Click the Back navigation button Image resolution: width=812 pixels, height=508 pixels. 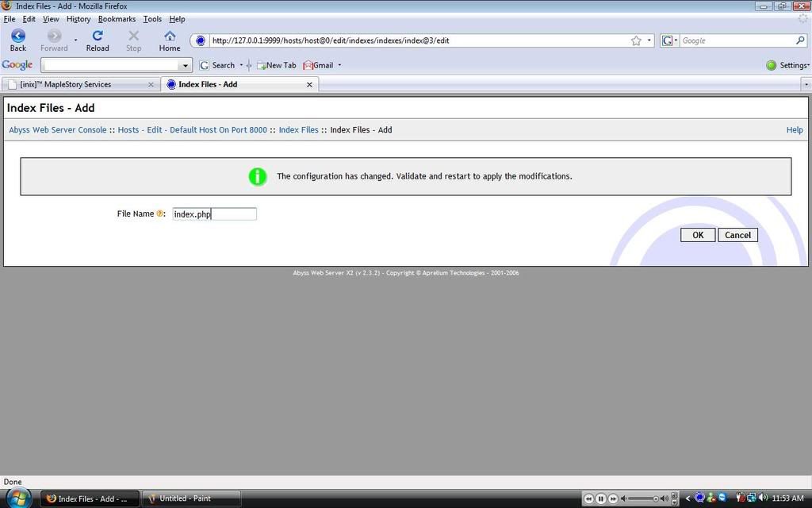pos(17,40)
